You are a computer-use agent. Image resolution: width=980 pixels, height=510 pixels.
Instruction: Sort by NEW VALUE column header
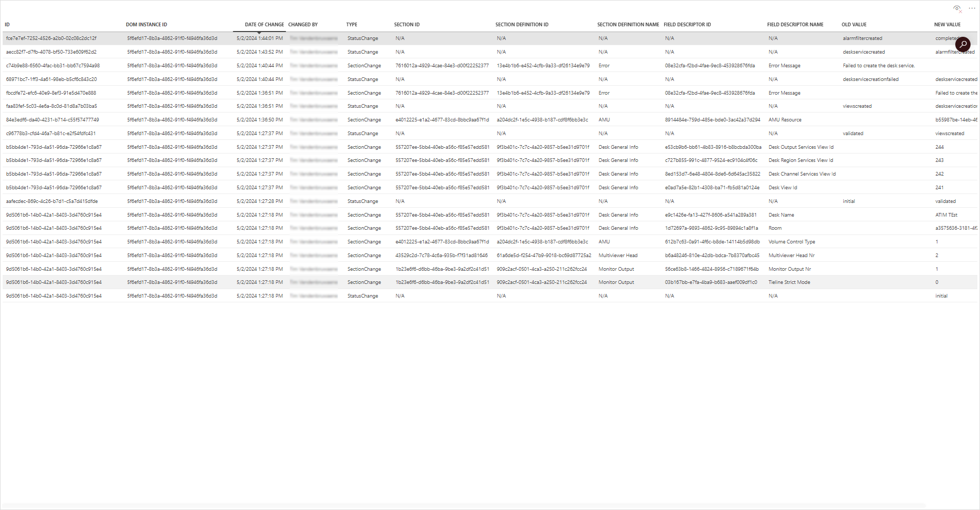(947, 25)
